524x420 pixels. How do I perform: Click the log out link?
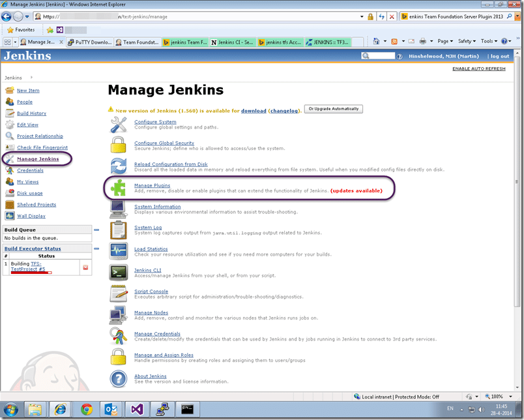click(x=500, y=56)
